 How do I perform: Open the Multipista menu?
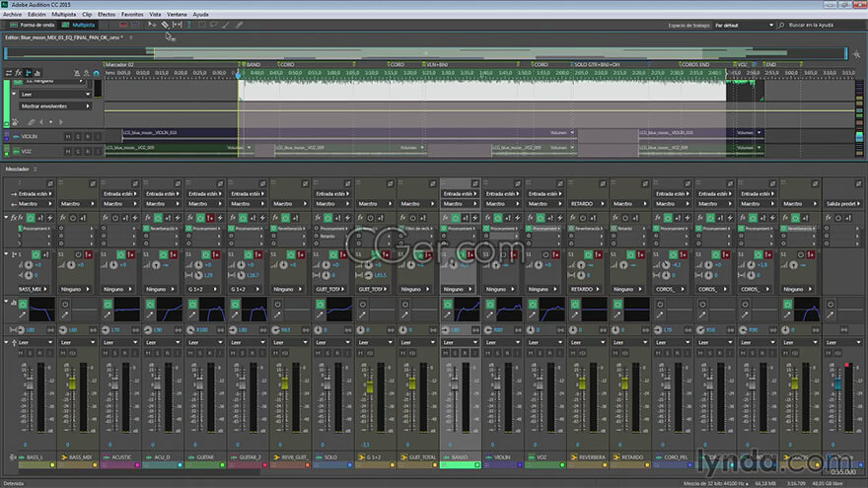pyautogui.click(x=64, y=15)
